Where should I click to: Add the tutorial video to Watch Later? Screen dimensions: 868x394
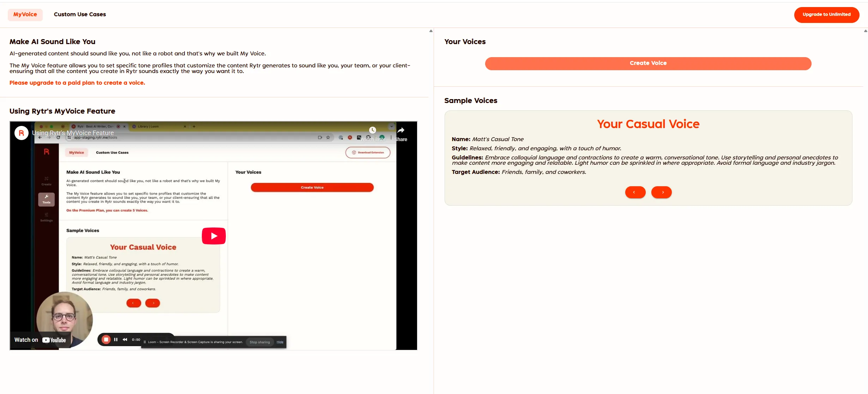pos(373,130)
